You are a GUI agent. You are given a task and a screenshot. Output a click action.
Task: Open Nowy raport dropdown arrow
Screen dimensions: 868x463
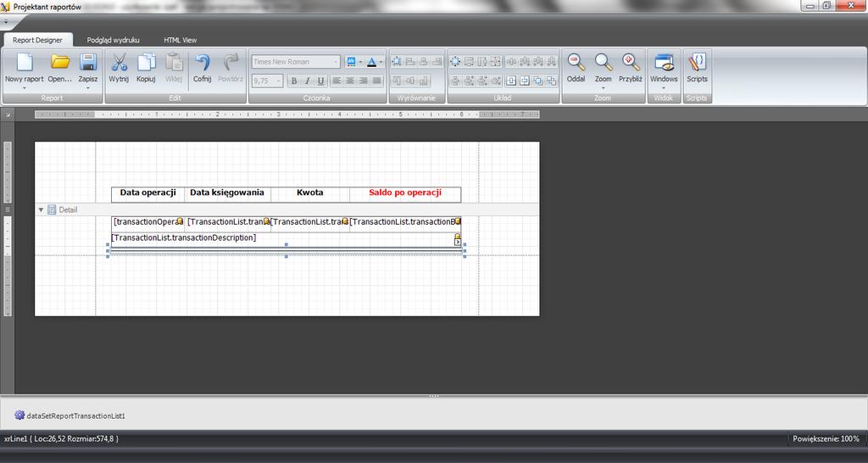coord(25,88)
